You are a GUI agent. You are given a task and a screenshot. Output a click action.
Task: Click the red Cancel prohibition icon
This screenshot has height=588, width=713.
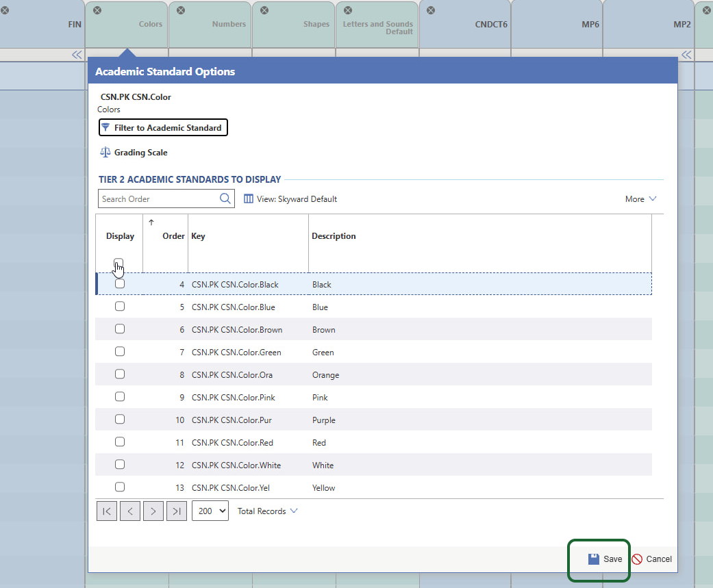637,559
